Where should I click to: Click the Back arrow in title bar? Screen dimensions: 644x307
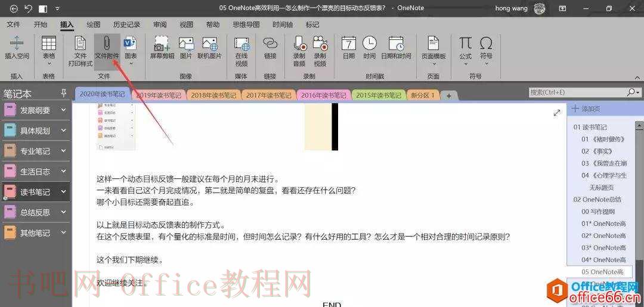pyautogui.click(x=14, y=8)
